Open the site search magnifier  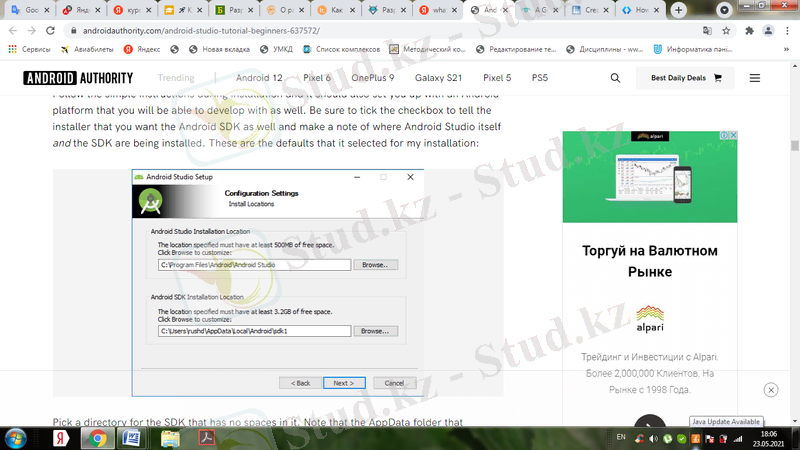615,78
